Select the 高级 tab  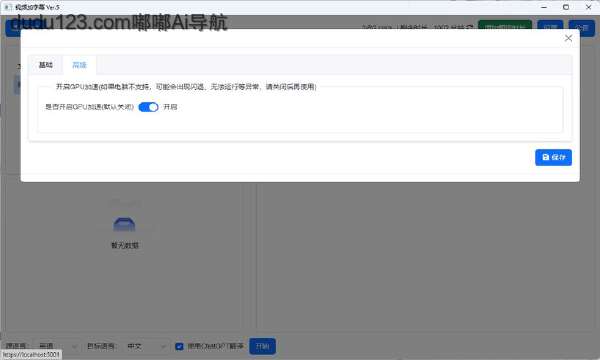pyautogui.click(x=80, y=65)
